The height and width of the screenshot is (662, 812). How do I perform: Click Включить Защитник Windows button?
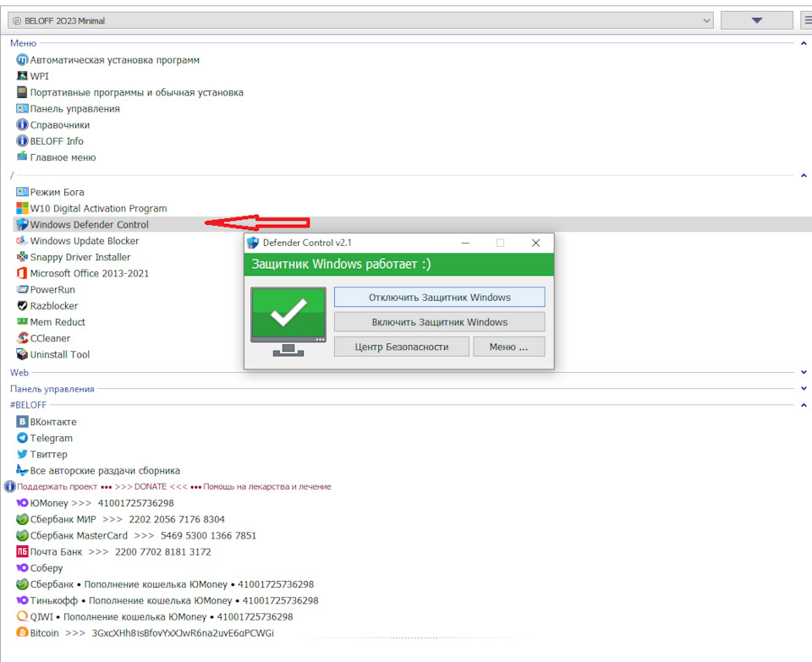point(439,322)
